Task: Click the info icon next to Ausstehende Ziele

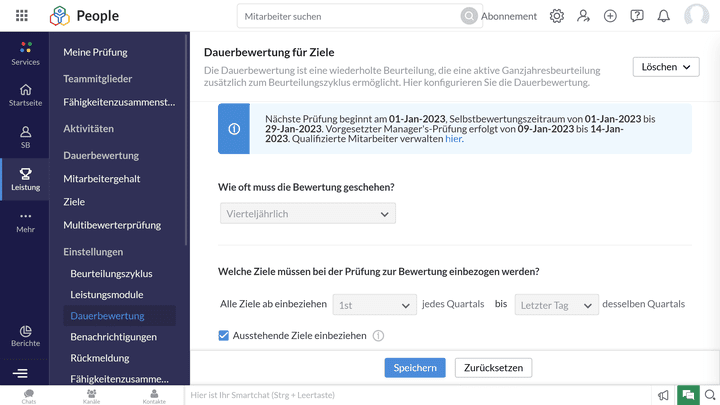Action: point(378,336)
